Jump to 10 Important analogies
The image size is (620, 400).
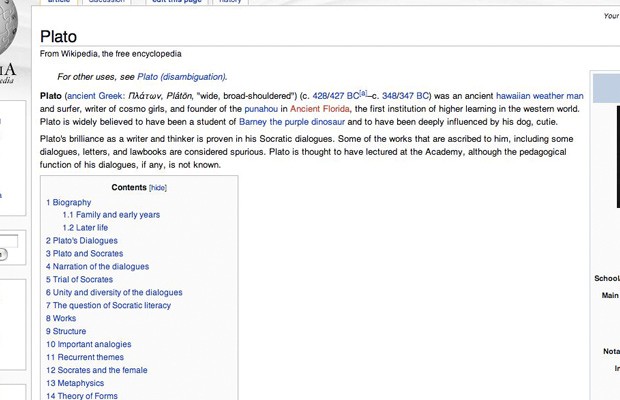coord(89,344)
